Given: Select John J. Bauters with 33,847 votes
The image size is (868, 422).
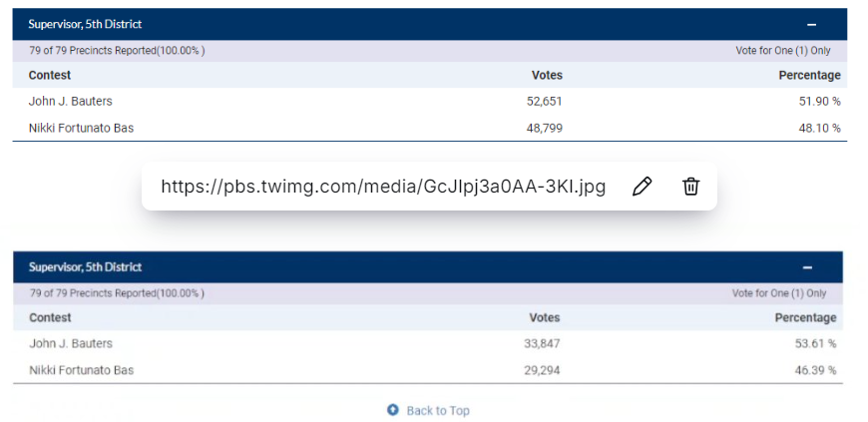Looking at the screenshot, I should click(x=70, y=344).
